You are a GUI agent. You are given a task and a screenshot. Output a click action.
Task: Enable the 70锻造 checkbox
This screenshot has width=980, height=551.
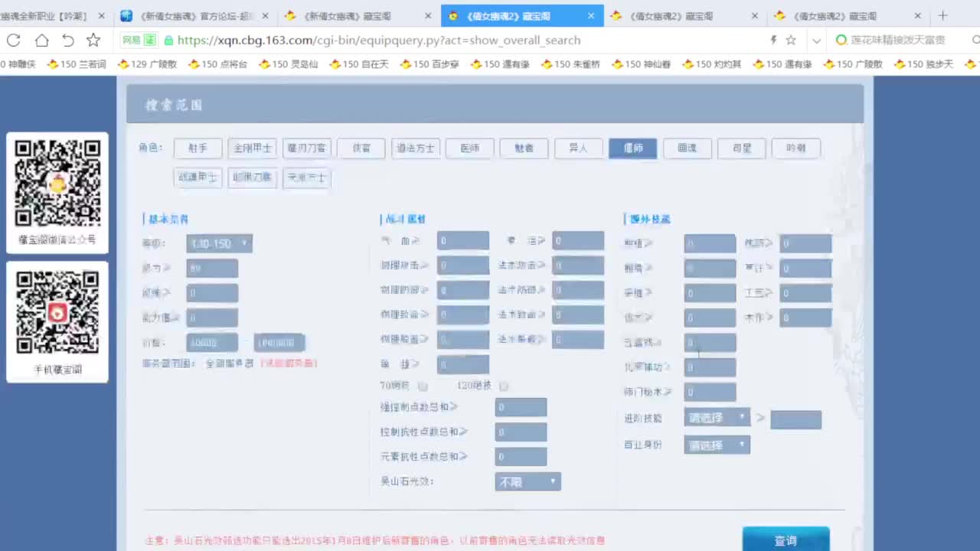422,386
